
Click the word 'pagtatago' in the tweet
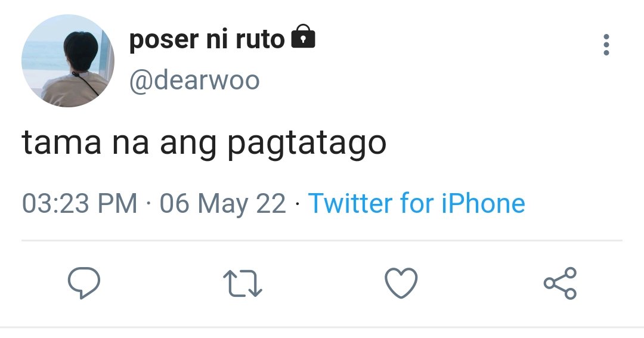(x=307, y=144)
